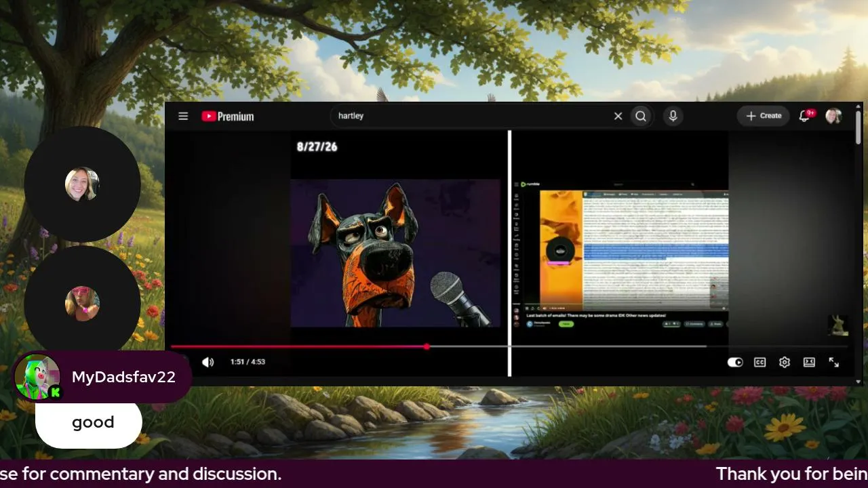Click the green button under Rumble video title
868x488 pixels.
pos(566,324)
